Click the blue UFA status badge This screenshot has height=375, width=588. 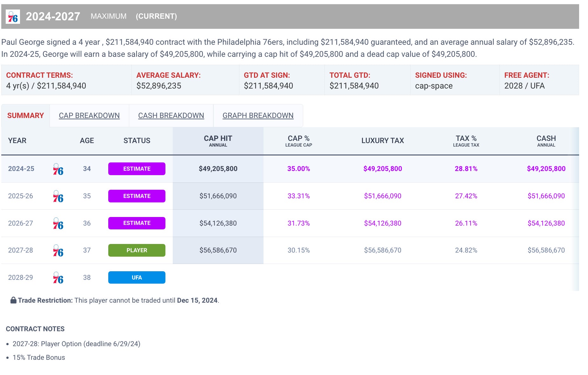137,278
